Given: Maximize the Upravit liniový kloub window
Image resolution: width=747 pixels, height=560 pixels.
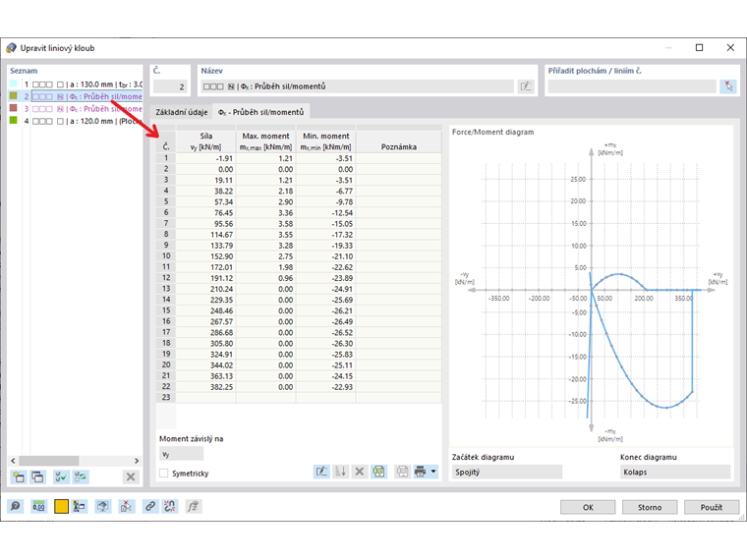Looking at the screenshot, I should [699, 47].
